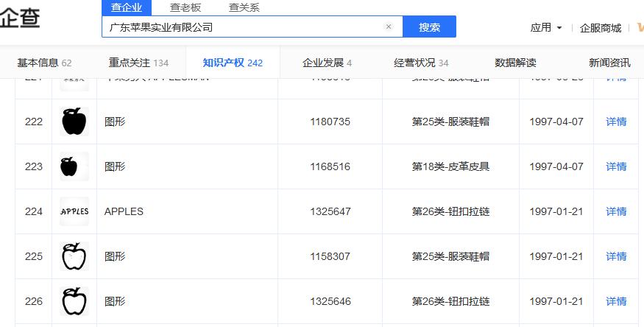Screen dimensions: 644x327
Task: Click 图形 name in row 225
Action: (x=115, y=256)
